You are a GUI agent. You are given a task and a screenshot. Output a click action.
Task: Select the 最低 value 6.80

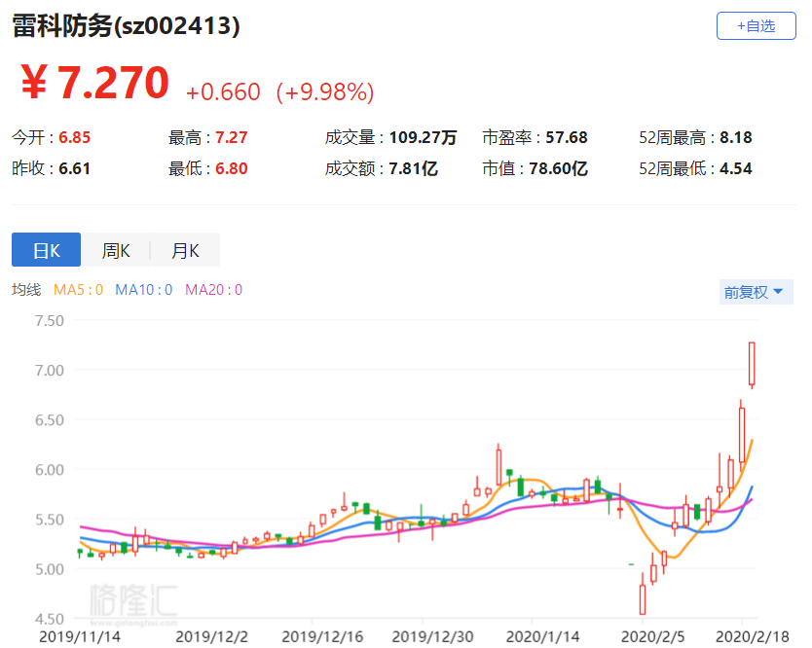[x=232, y=168]
